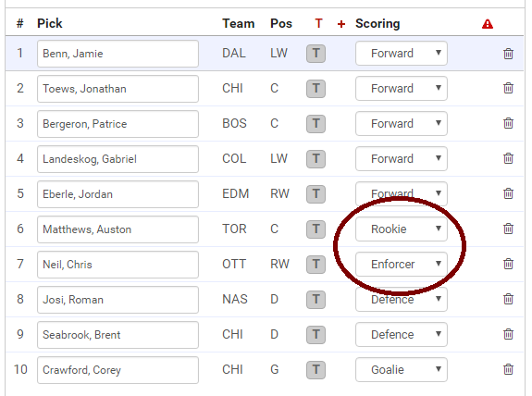Open the Rookie scoring dropdown for Matthews

pyautogui.click(x=402, y=229)
